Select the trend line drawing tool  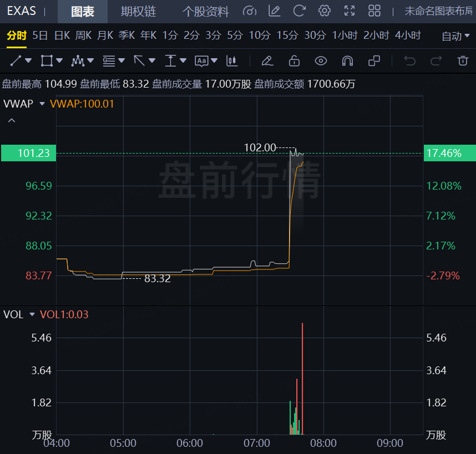click(x=16, y=60)
